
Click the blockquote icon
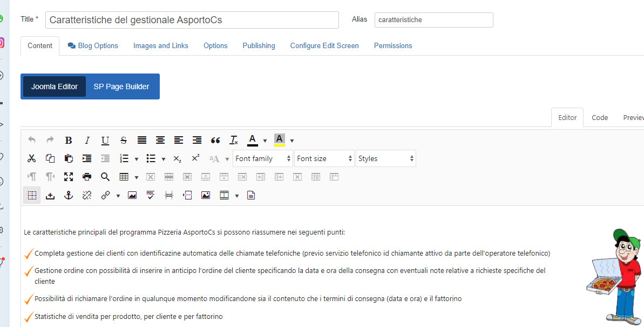point(215,141)
